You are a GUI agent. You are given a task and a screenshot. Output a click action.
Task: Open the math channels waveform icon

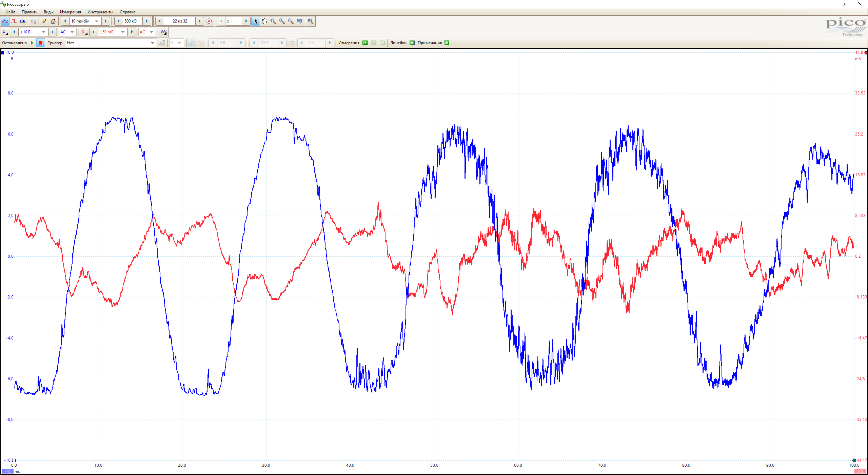coord(164,32)
